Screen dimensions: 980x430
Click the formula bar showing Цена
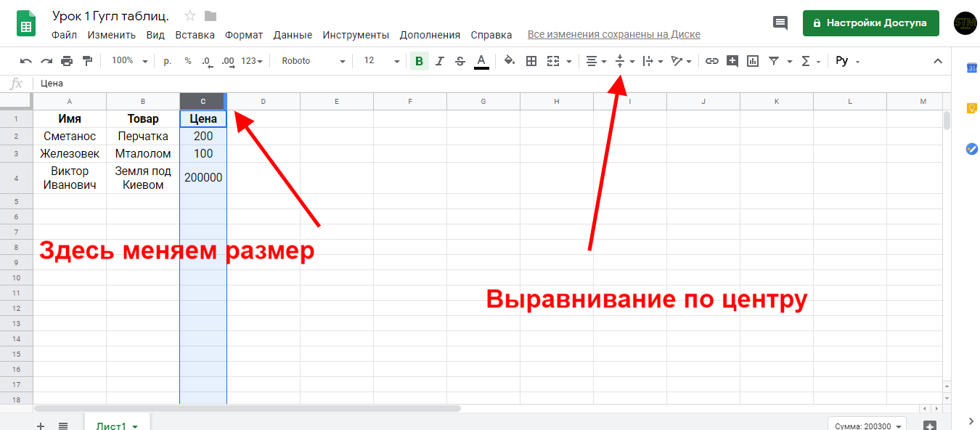tap(494, 84)
